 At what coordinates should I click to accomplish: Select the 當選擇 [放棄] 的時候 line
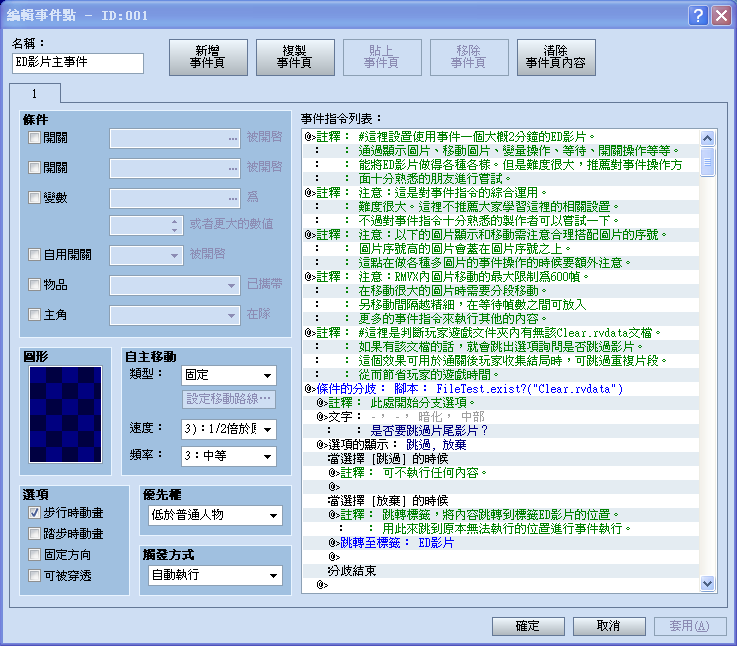click(x=501, y=501)
